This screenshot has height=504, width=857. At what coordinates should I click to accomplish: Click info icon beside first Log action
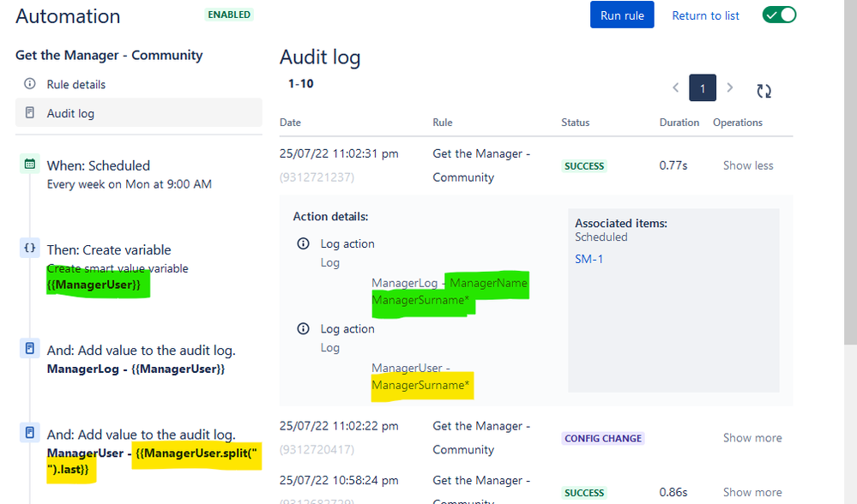303,243
